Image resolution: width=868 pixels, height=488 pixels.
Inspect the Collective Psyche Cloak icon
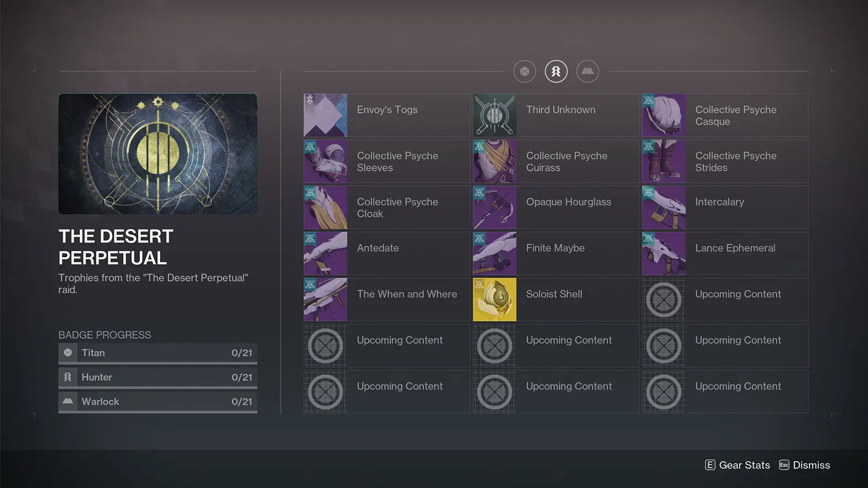pyautogui.click(x=325, y=207)
